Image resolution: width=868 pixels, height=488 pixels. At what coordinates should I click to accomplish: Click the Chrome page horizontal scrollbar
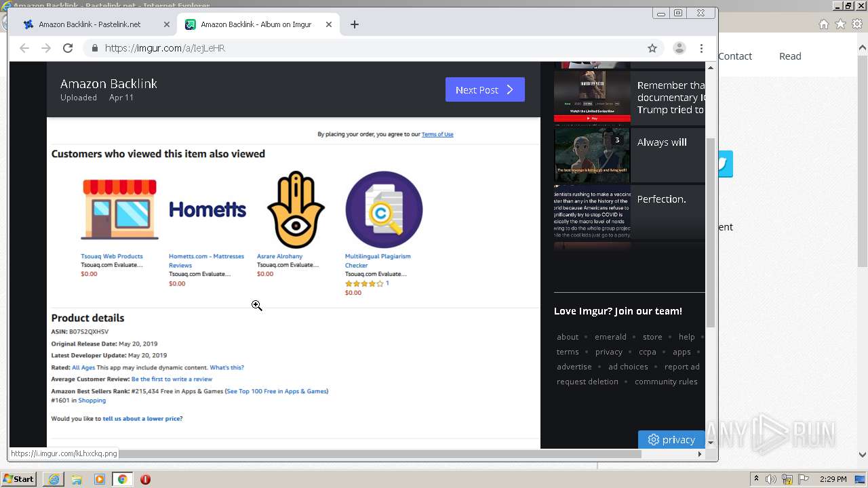pyautogui.click(x=380, y=453)
